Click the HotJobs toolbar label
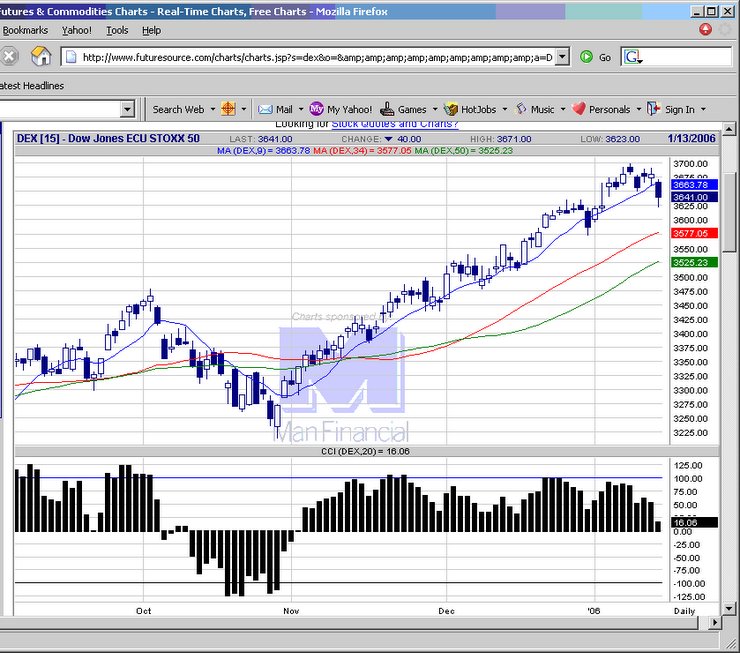 pos(478,109)
